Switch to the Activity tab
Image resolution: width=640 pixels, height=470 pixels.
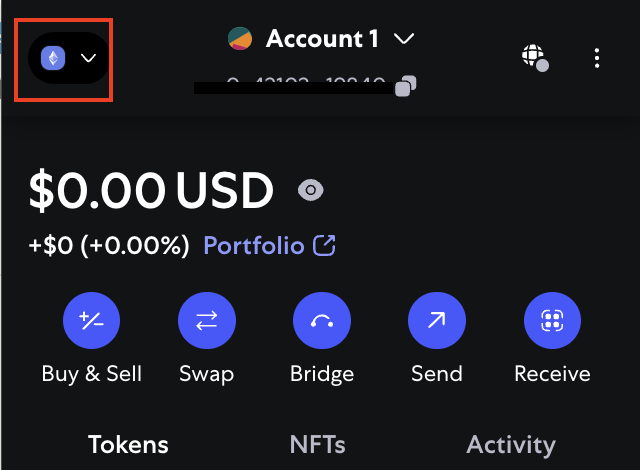pyautogui.click(x=511, y=444)
